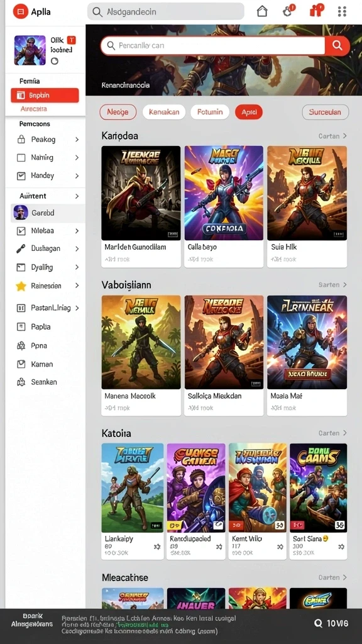Click the Peakeg lock icon
The height and width of the screenshot is (644, 362).
(x=21, y=140)
